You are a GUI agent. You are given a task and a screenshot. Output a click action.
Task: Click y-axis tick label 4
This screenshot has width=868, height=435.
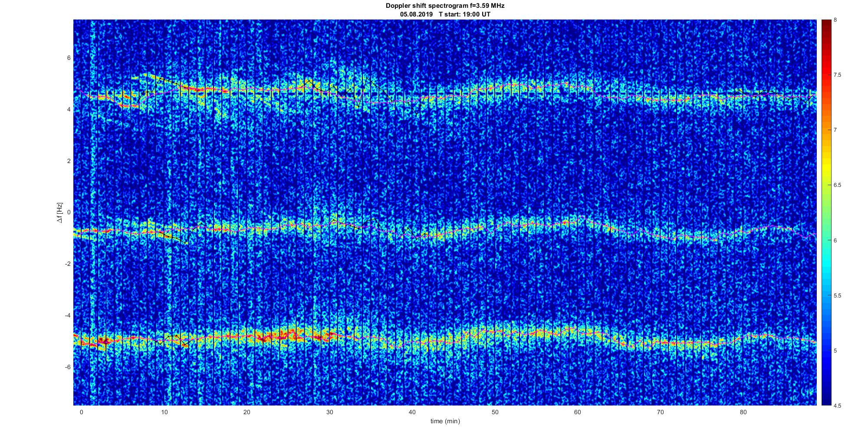point(69,110)
